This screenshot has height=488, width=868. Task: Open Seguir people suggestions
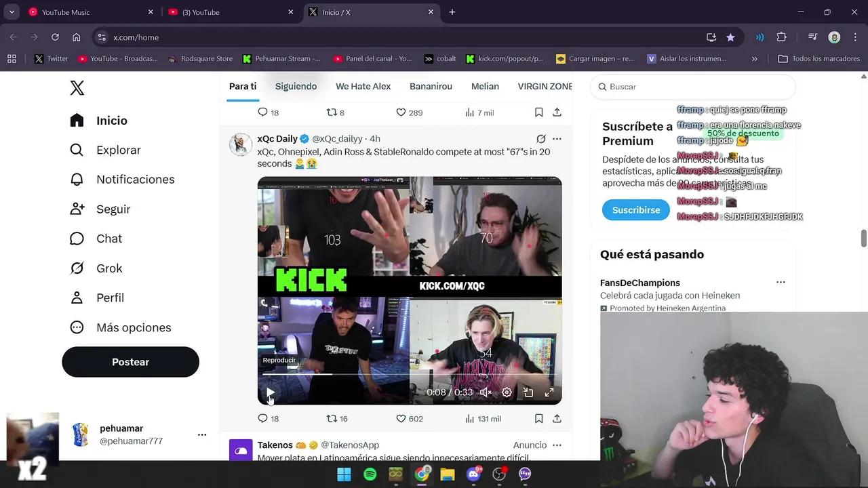pos(100,209)
